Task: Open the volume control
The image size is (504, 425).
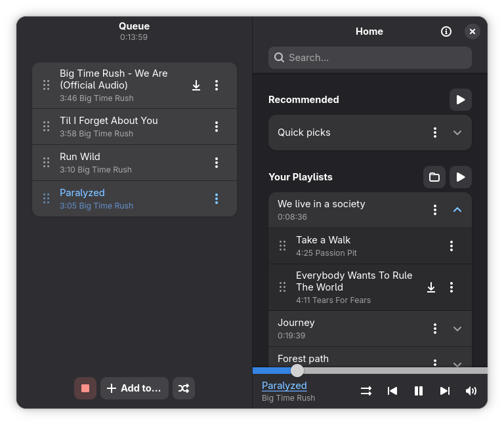Action: [471, 391]
